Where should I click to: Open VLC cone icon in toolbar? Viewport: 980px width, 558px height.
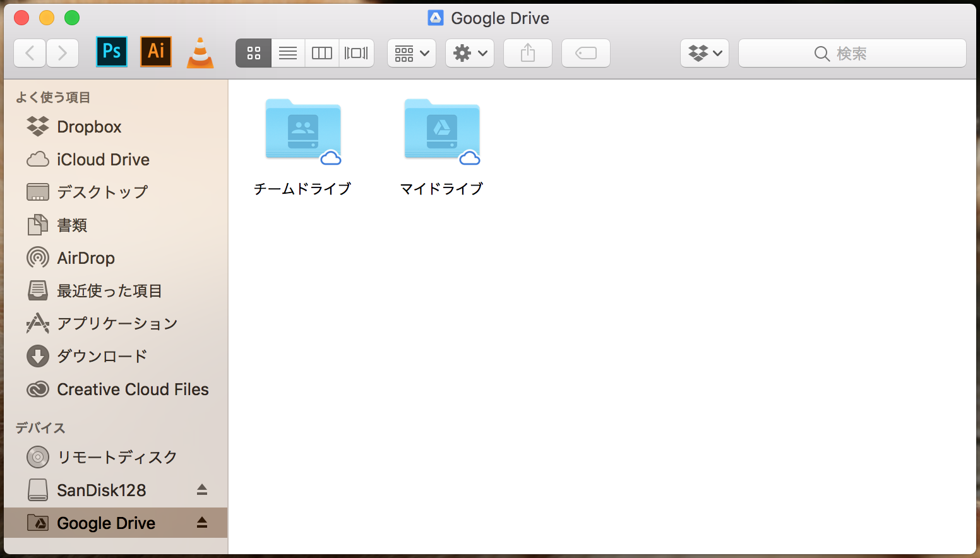coord(200,52)
